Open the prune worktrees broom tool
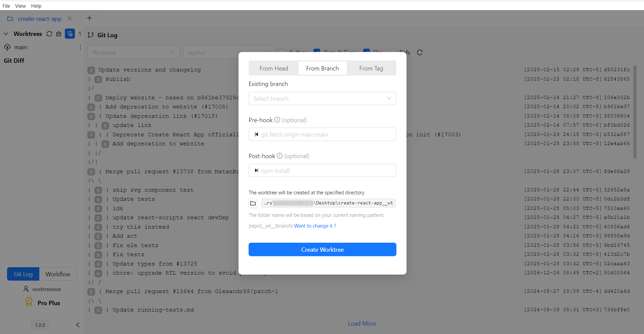 (x=58, y=34)
